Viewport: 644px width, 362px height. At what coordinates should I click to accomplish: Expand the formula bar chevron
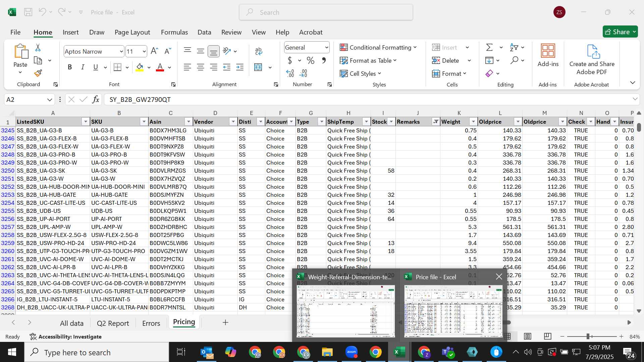pyautogui.click(x=635, y=99)
